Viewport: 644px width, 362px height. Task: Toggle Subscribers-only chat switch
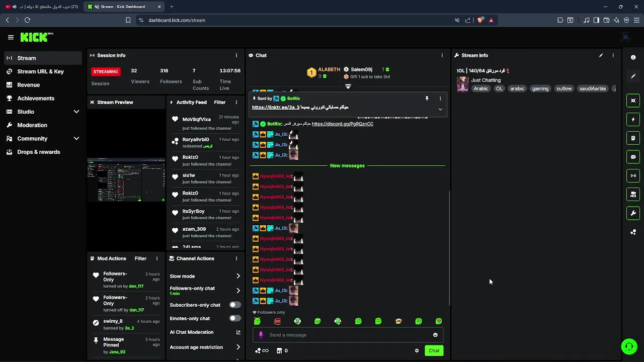coord(234,305)
